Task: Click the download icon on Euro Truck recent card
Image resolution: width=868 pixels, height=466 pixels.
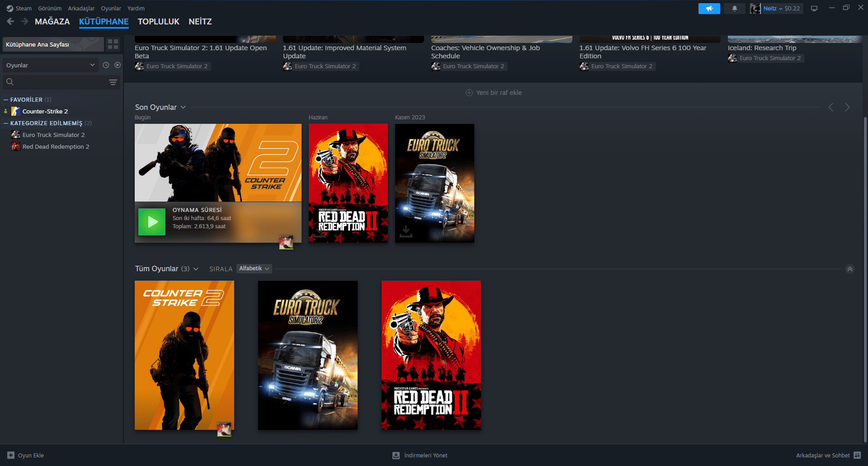Action: 406,231
